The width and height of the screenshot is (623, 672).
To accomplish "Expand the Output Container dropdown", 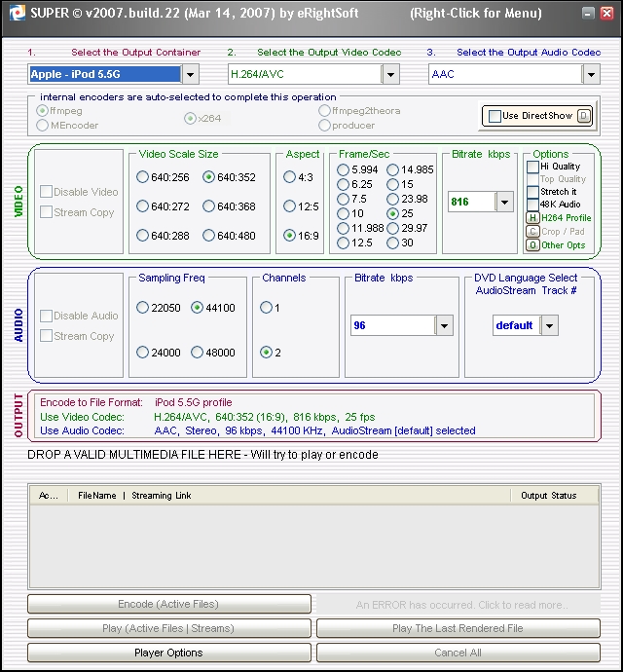I will point(190,75).
